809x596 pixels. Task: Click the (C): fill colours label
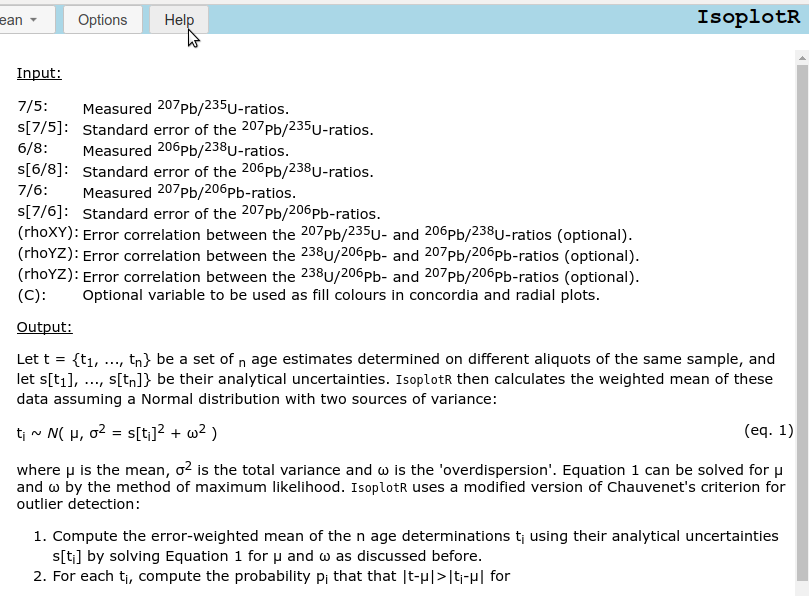tap(29, 295)
